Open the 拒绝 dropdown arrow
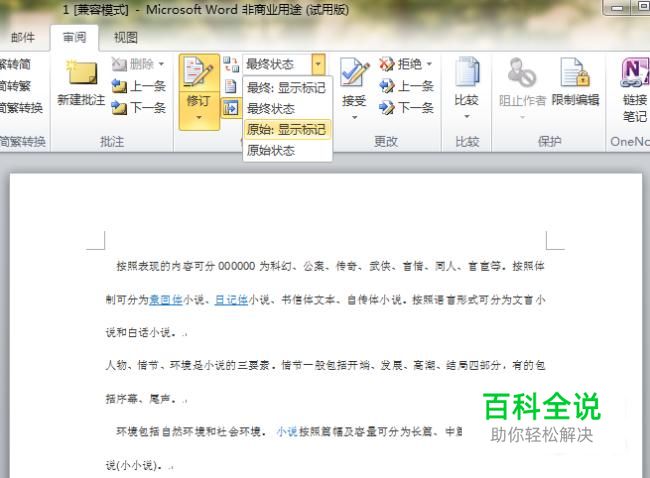Viewport: 650px width, 478px height. [429, 64]
